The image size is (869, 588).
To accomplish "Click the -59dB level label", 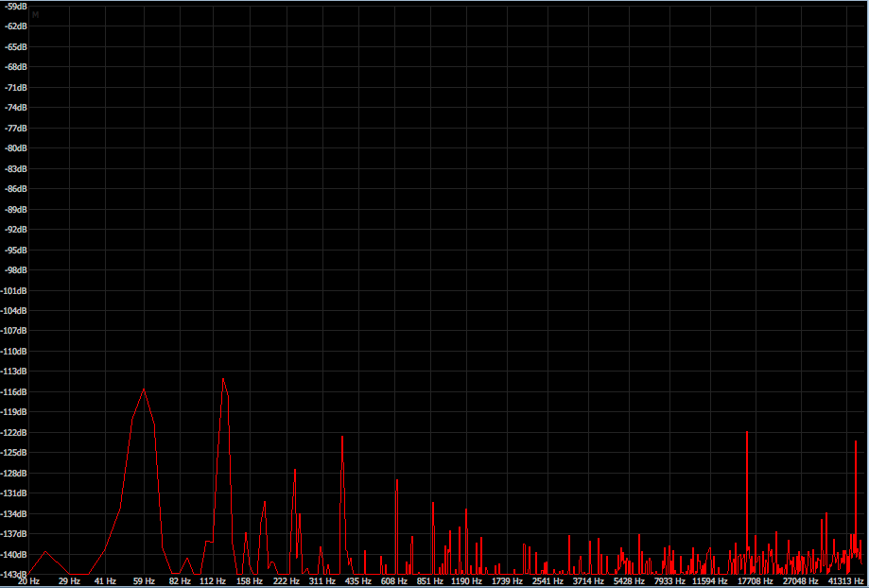I will [14, 6].
